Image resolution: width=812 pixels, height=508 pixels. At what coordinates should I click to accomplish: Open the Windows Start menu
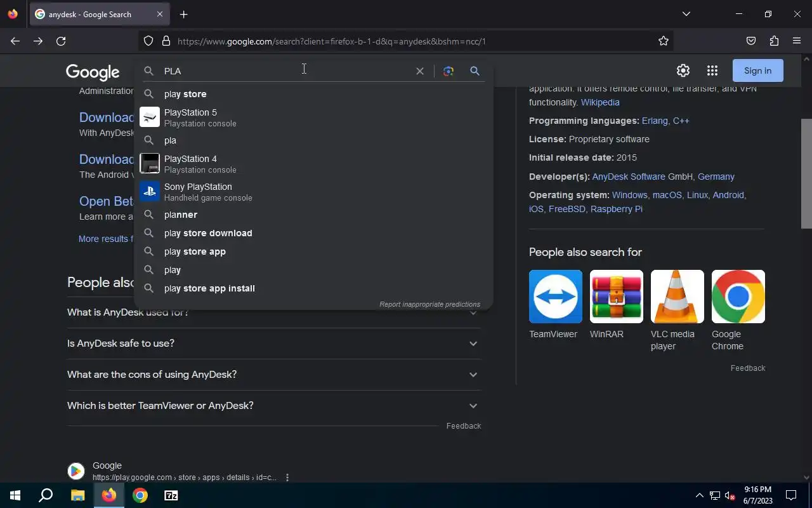tap(15, 495)
